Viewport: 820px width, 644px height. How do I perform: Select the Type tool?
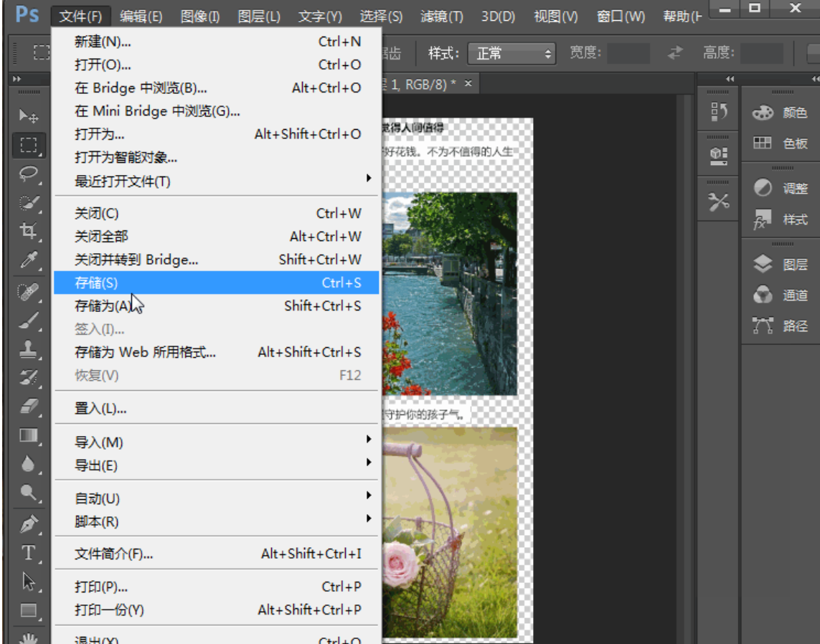pyautogui.click(x=28, y=552)
